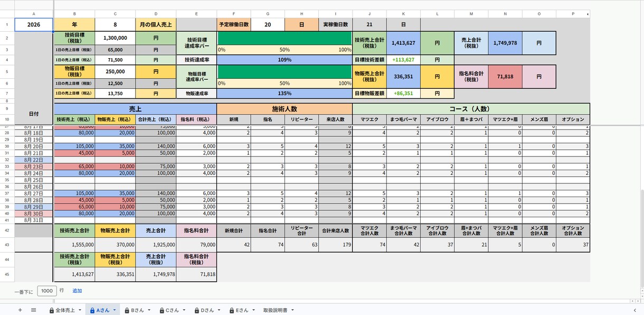Click the lock icon on Bさん tab
Image resolution: width=644 pixels, height=315 pixels.
click(x=127, y=310)
